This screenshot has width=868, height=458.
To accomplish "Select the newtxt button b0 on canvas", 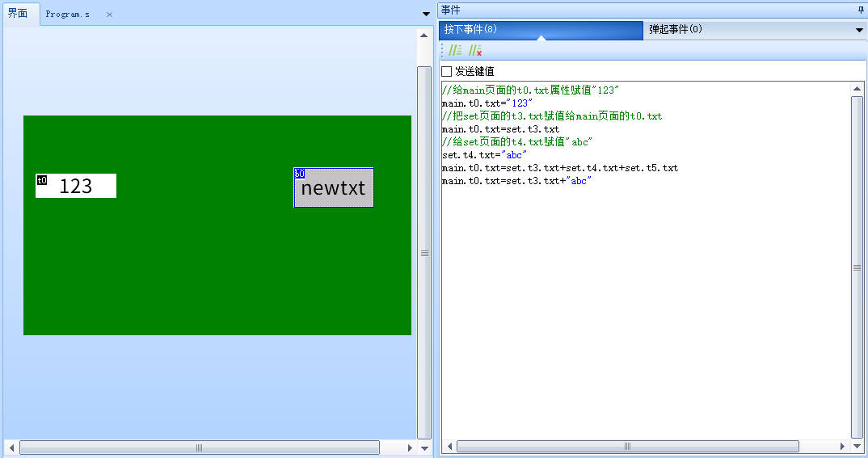I will click(334, 187).
